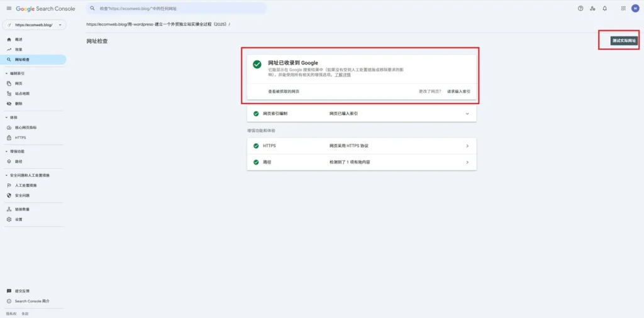Screen dimensions: 644x318
Task: Open 设置 settings in sidebar
Action: (x=33, y=219)
